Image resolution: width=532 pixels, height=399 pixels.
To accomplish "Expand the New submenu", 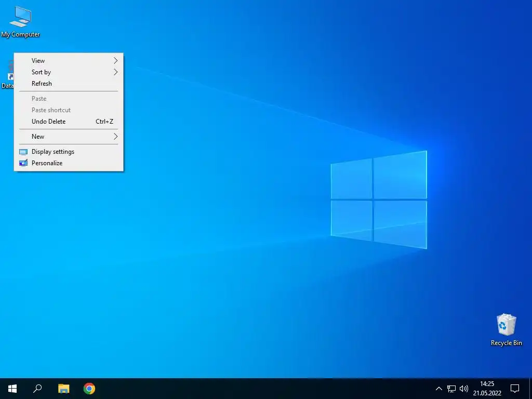I will coord(69,137).
